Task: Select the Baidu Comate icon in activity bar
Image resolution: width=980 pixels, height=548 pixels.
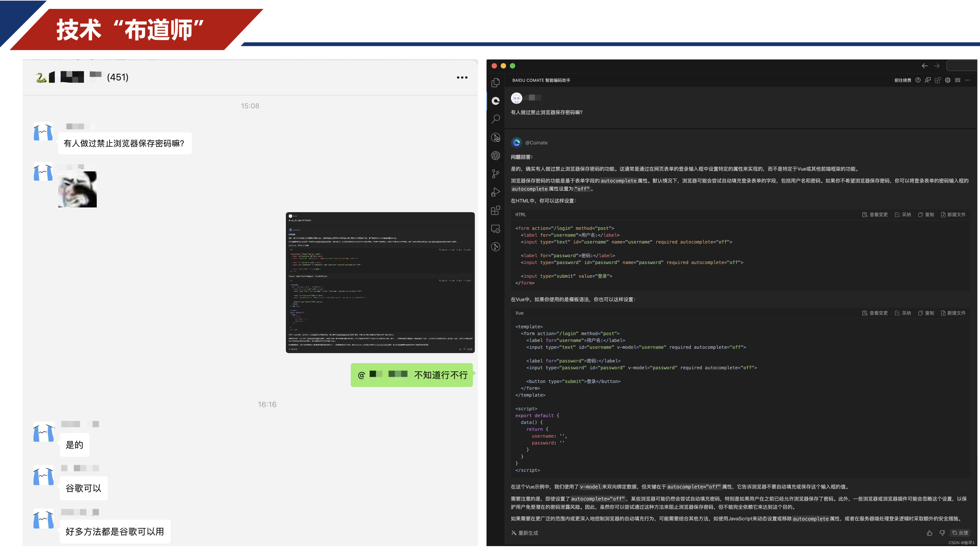Action: pos(495,101)
